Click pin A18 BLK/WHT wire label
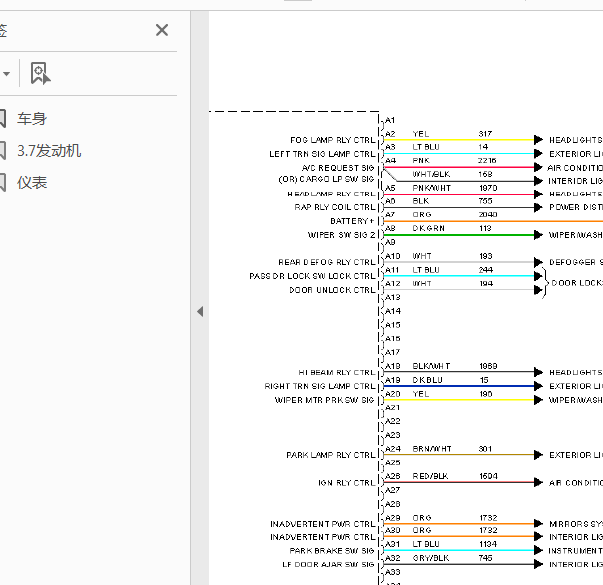Image resolution: width=603 pixels, height=585 pixels. pos(431,366)
